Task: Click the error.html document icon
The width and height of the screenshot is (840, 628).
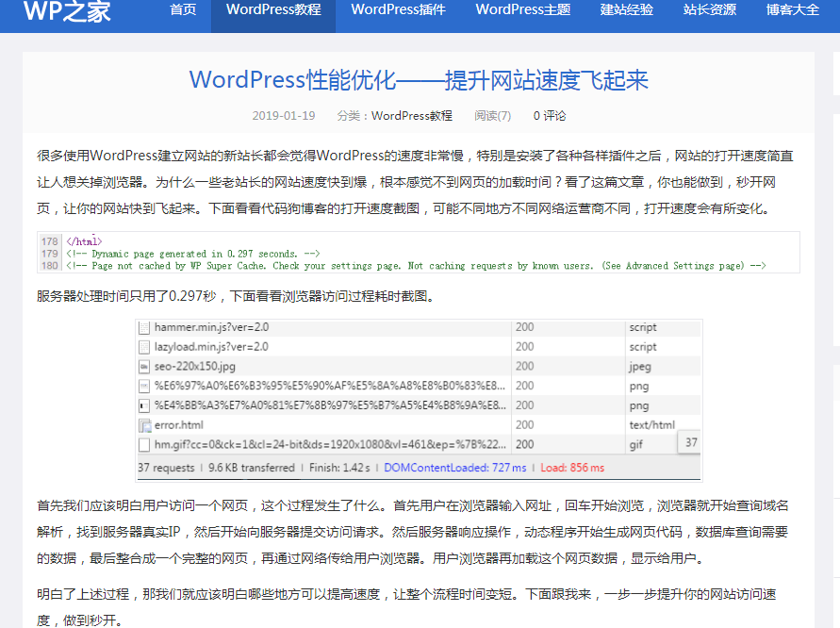Action: (144, 425)
